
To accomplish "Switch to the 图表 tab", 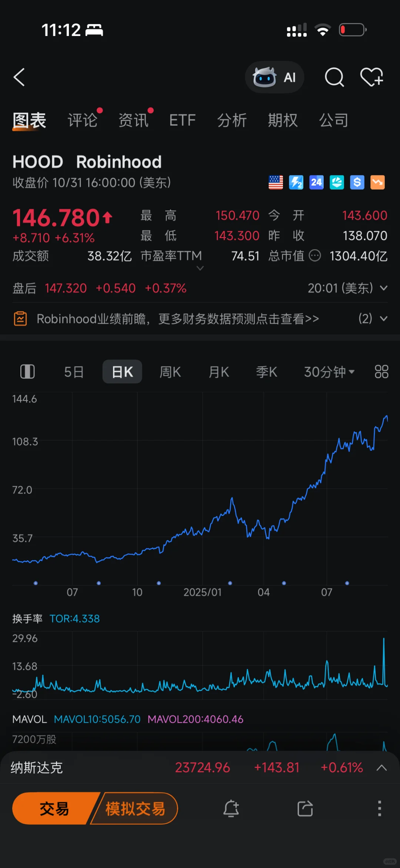I will (29, 121).
